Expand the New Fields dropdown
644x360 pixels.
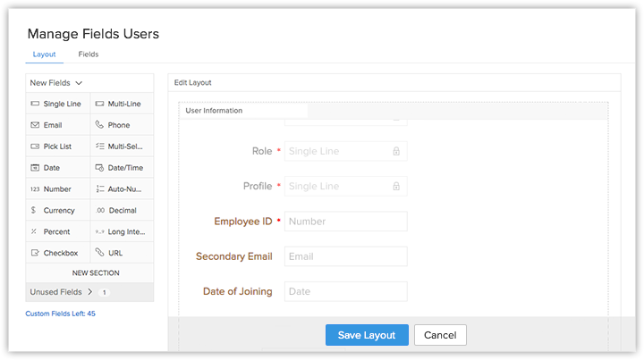[x=79, y=83]
